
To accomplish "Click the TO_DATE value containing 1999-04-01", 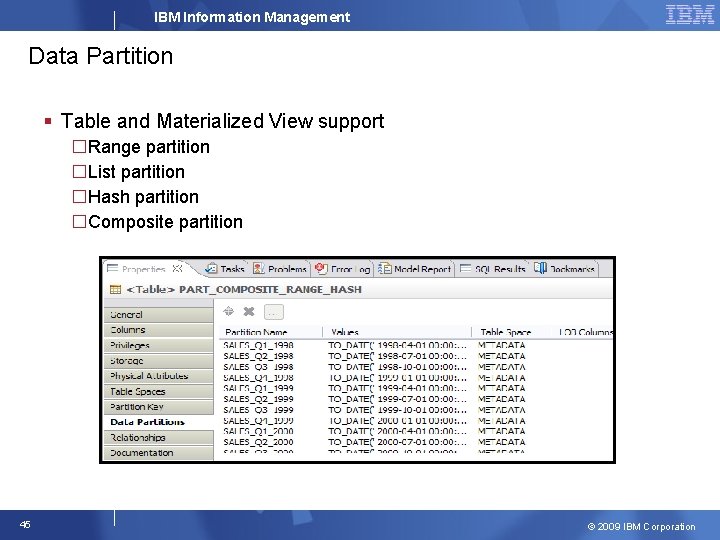I will tap(397, 388).
